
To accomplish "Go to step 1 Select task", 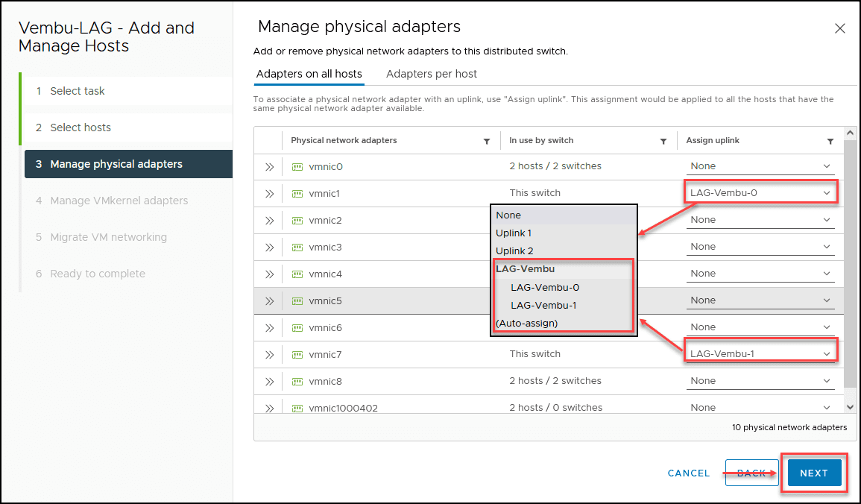I will point(128,91).
